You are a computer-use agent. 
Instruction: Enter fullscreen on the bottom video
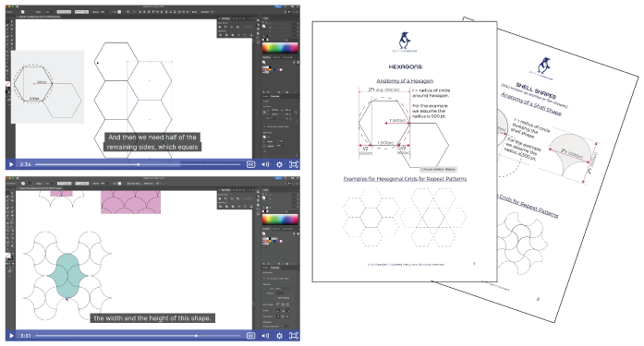coord(294,336)
